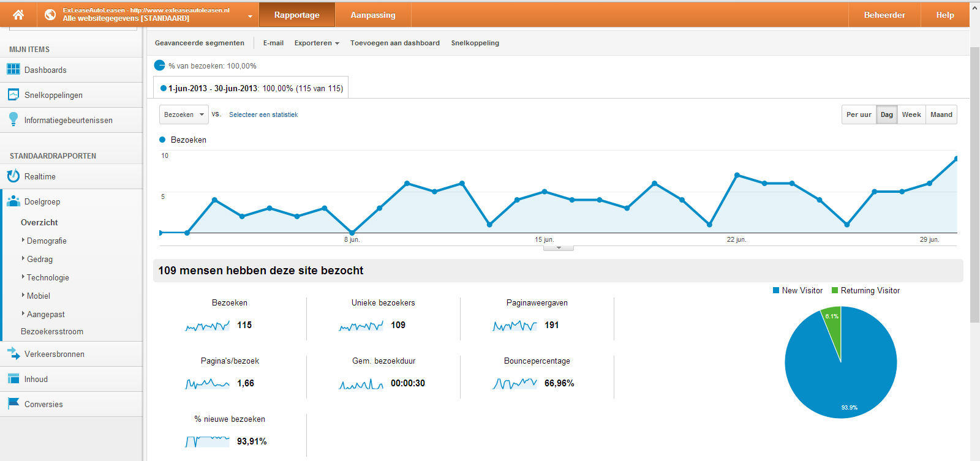980x461 pixels.
Task: Open the Help menu
Action: [945, 15]
